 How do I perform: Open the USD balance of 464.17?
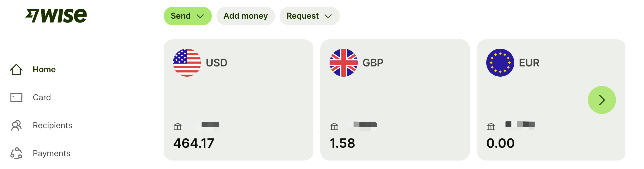[238, 100]
